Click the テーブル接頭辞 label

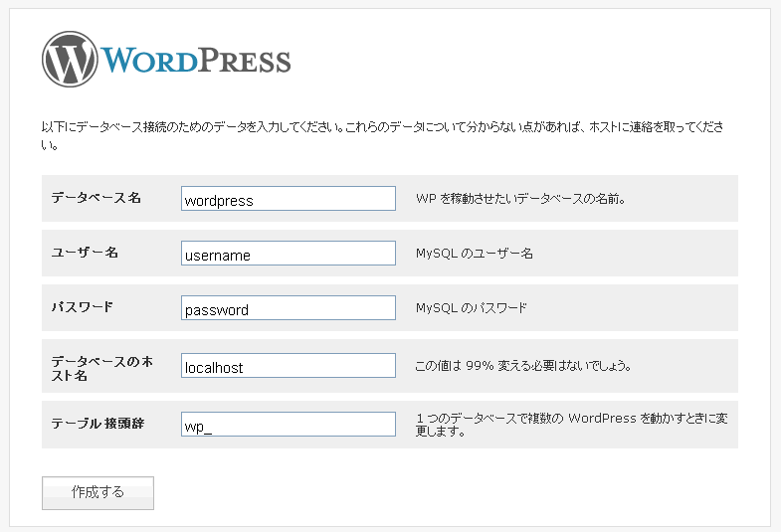click(x=98, y=424)
